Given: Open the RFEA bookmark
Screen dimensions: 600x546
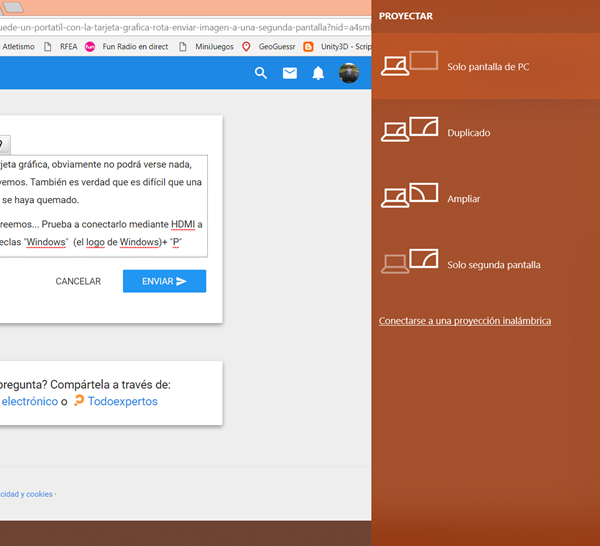Looking at the screenshot, I should point(68,47).
